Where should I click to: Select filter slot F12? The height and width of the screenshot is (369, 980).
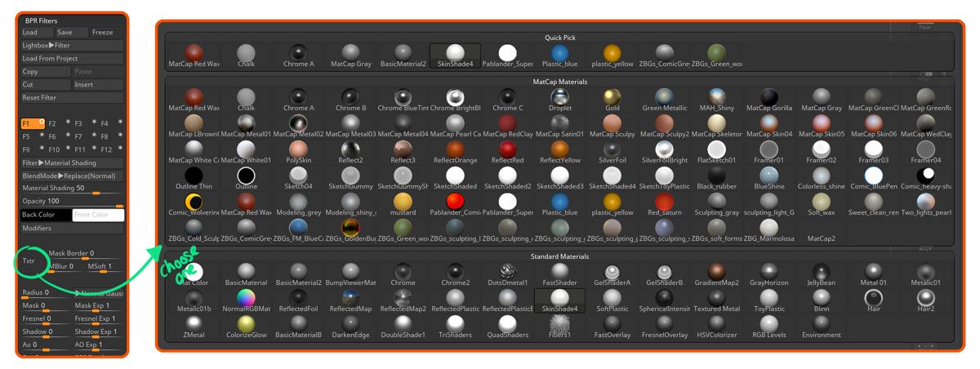coord(110,150)
